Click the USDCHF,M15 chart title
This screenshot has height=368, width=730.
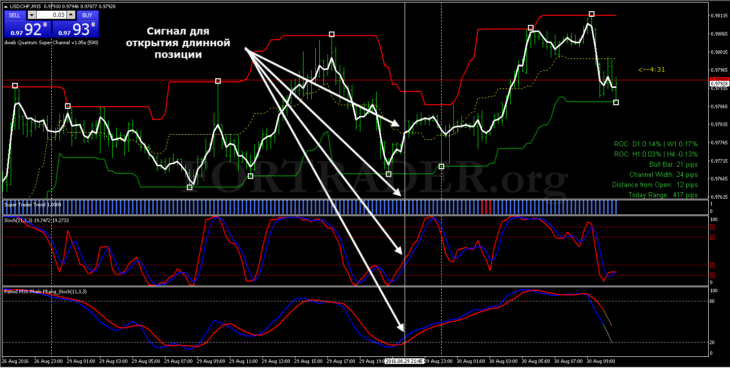[x=26, y=7]
